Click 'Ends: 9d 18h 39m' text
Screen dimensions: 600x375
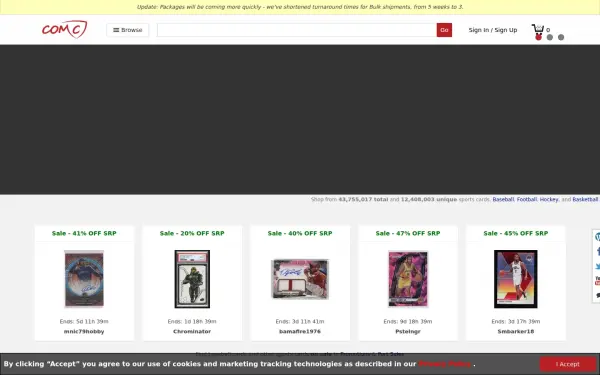coord(408,321)
